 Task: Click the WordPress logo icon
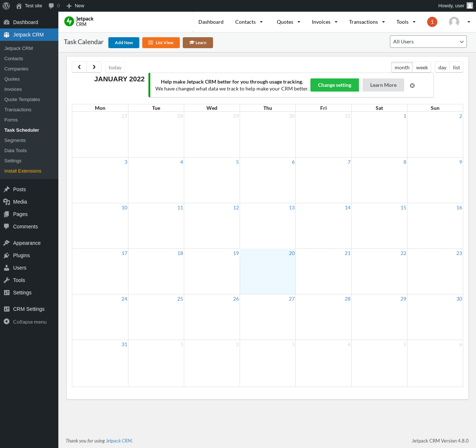pos(6,6)
